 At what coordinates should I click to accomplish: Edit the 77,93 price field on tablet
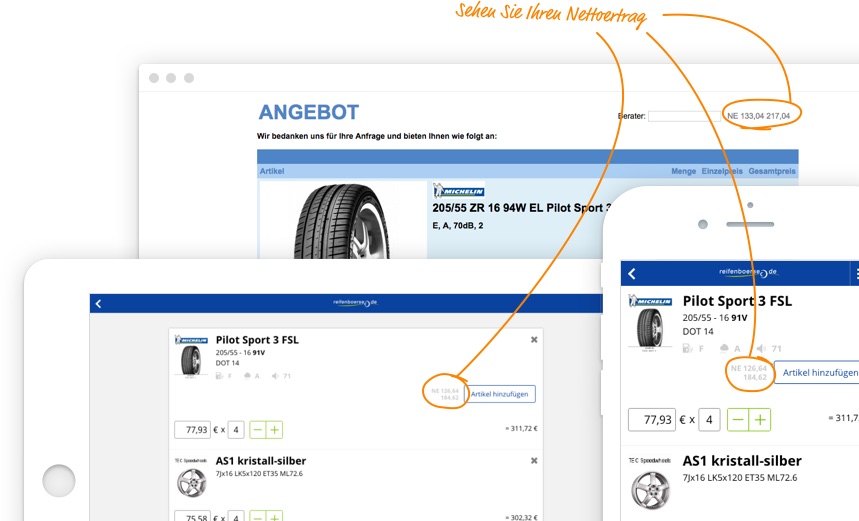click(x=192, y=430)
